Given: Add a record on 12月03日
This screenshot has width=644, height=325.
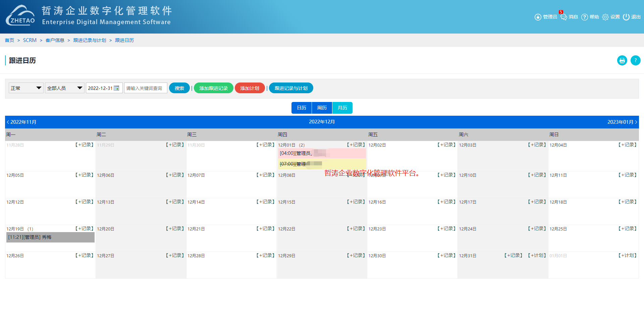Looking at the screenshot, I should click(x=537, y=145).
